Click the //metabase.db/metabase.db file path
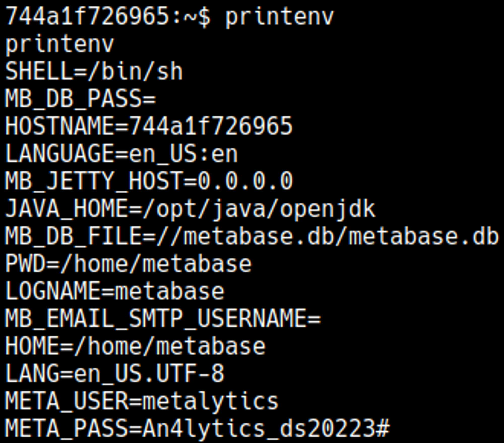The width and height of the screenshot is (504, 443). click(x=328, y=236)
